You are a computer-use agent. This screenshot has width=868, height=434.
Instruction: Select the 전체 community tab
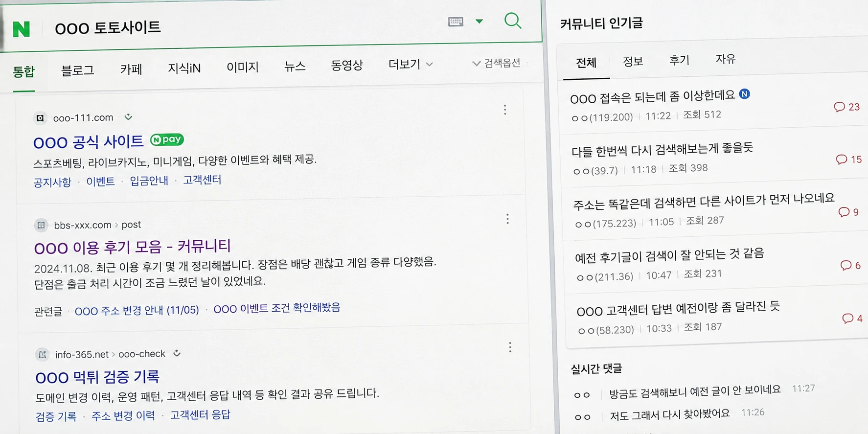tap(586, 63)
